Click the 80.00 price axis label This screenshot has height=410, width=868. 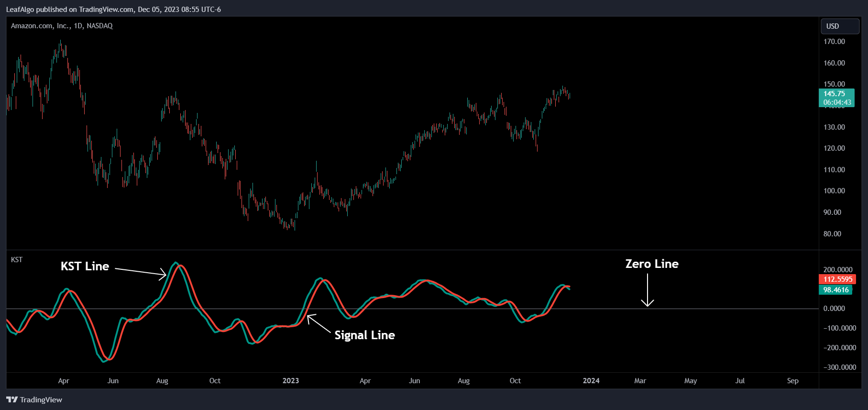pos(832,234)
